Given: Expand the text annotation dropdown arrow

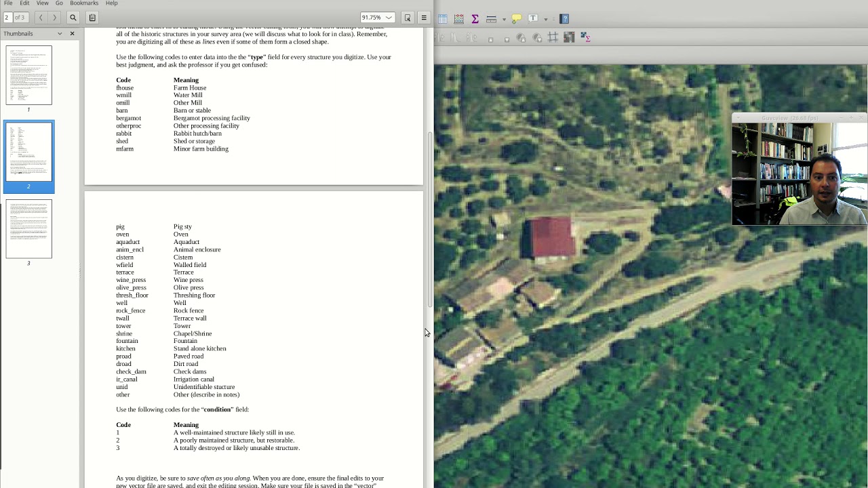Looking at the screenshot, I should [x=545, y=19].
